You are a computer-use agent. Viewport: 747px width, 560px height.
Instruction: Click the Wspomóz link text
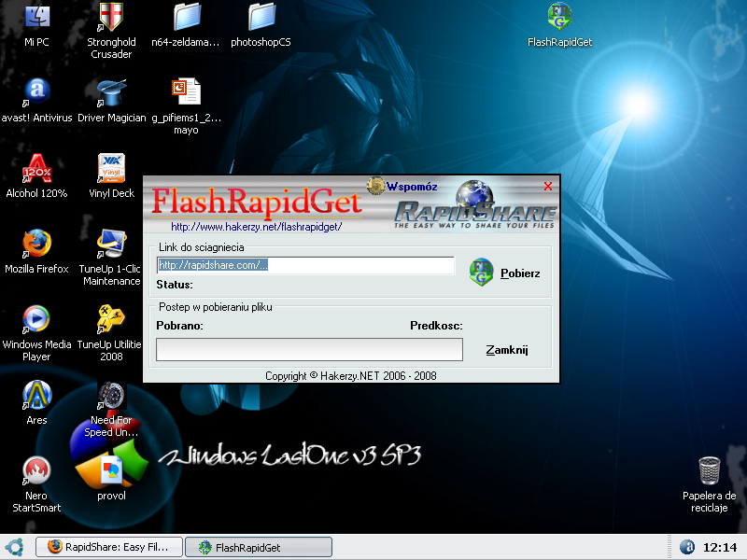click(x=412, y=187)
